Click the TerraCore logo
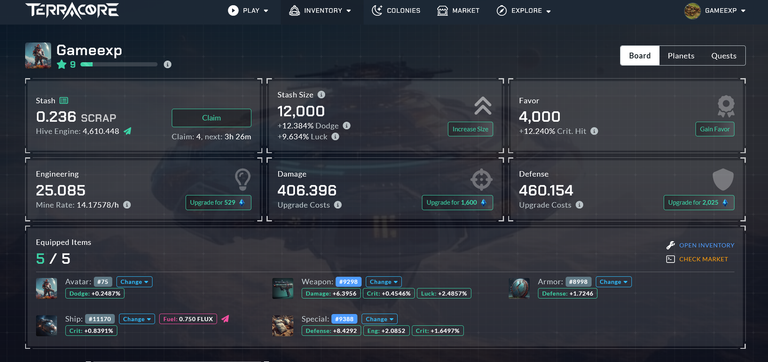 pyautogui.click(x=72, y=10)
